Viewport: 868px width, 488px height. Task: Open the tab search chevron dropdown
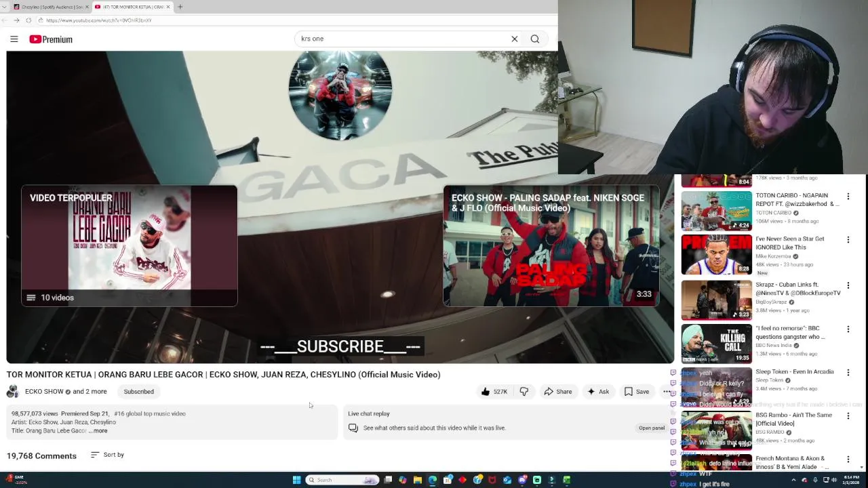pyautogui.click(x=5, y=7)
